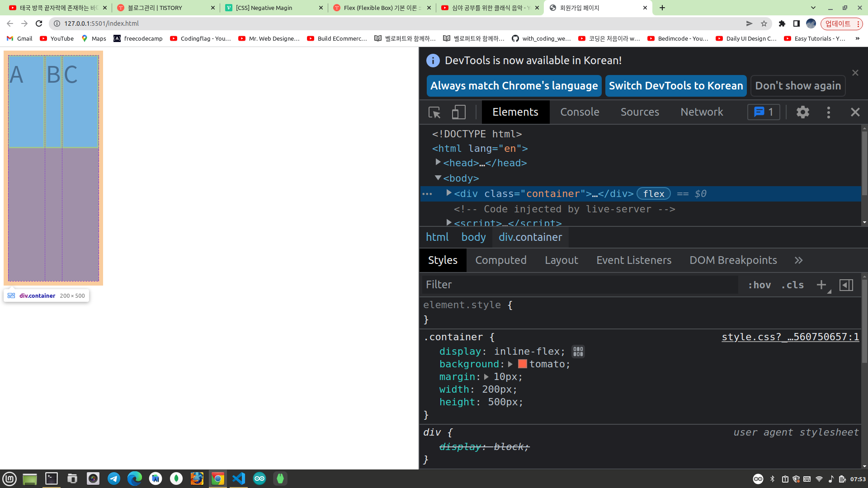Expand the margin shorthand property triangle

tap(486, 377)
